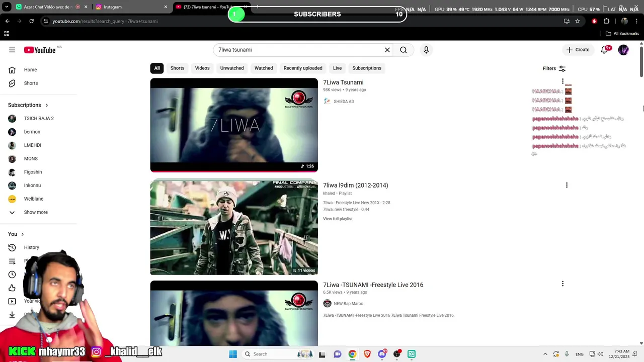Open YouTube notifications bell
This screenshot has width=644, height=362.
[605, 50]
